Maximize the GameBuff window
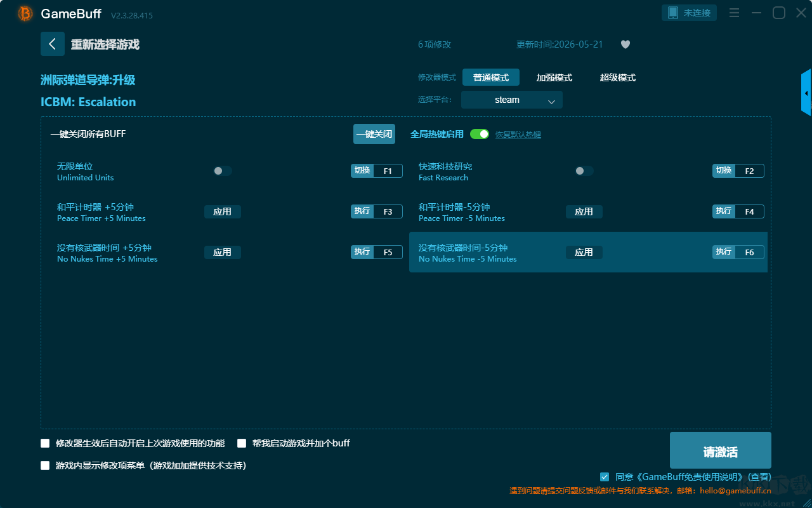 pyautogui.click(x=779, y=13)
